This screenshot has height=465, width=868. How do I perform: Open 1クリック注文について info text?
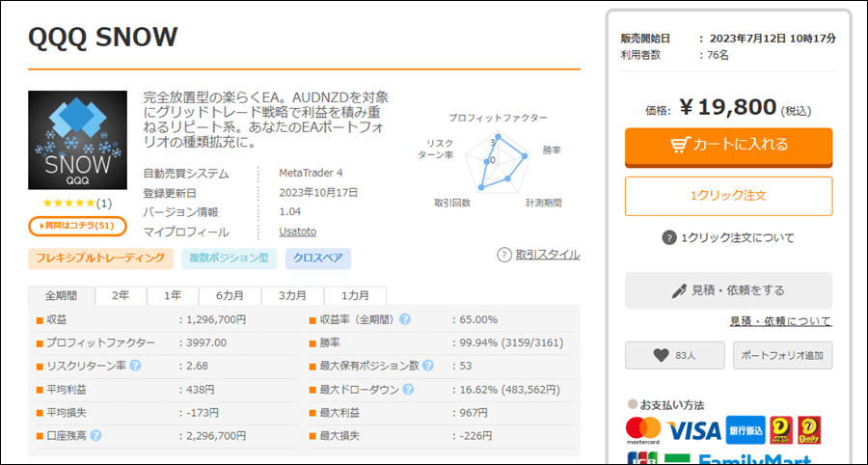click(738, 238)
